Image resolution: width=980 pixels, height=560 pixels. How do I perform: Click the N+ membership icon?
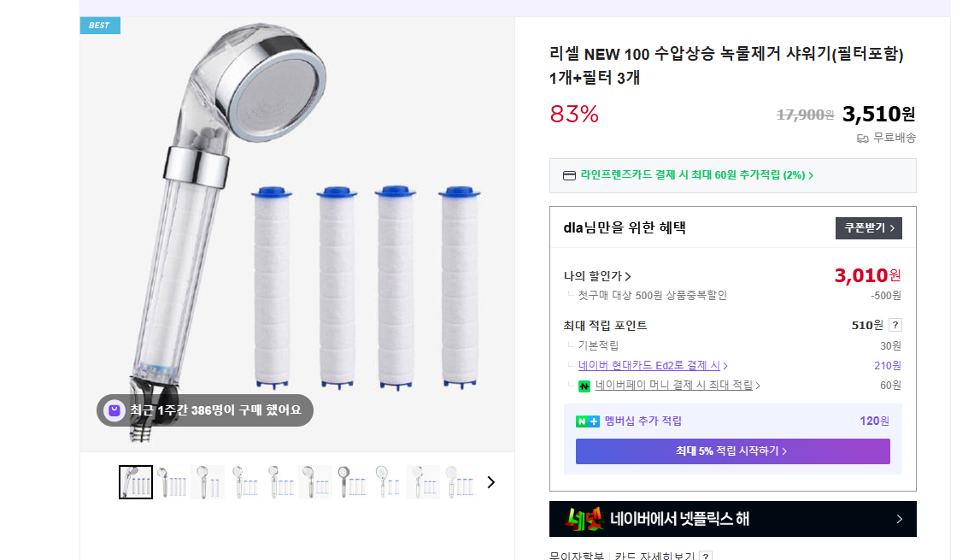587,421
